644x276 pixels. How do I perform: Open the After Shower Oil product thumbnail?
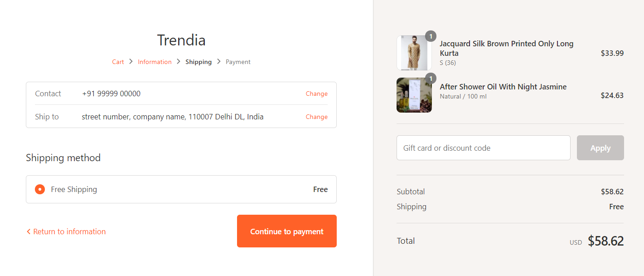point(414,95)
